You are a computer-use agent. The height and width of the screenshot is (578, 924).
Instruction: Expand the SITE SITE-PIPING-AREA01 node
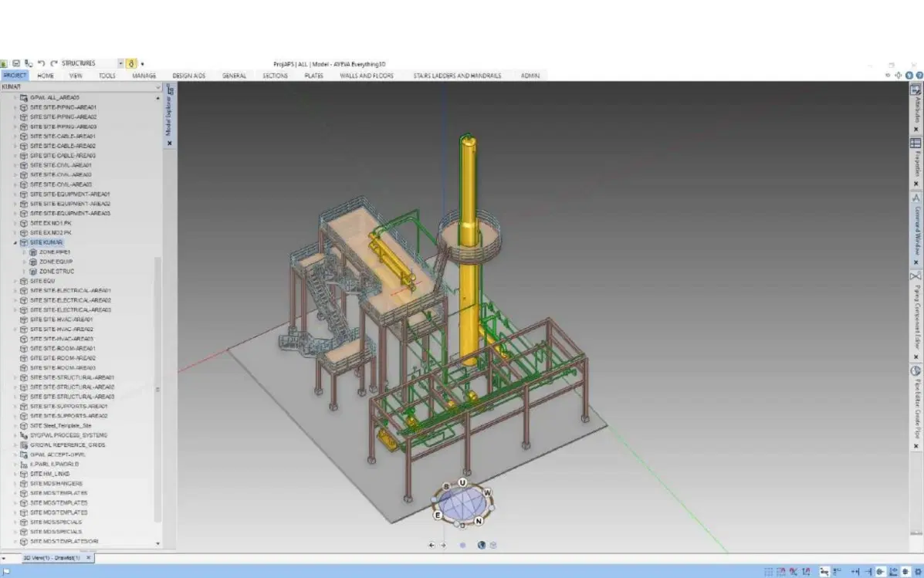click(15, 107)
